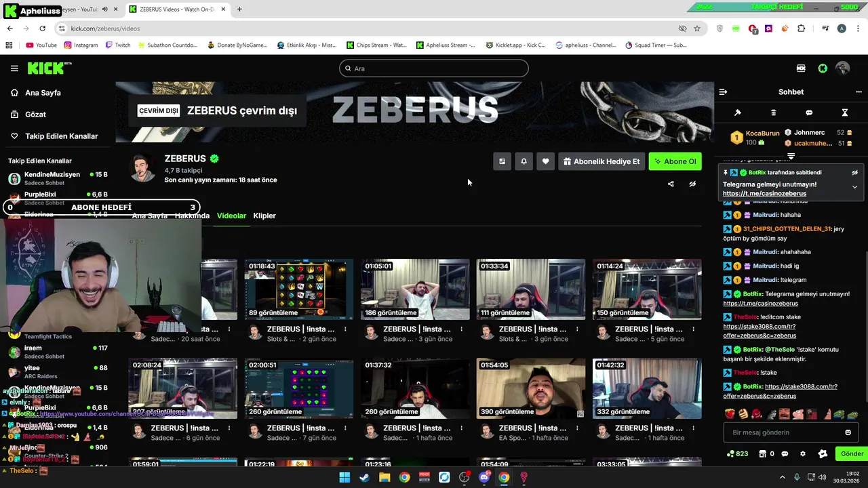Open the t.me/casinozeberus pinned link
This screenshot has width=868, height=488.
coord(764,194)
